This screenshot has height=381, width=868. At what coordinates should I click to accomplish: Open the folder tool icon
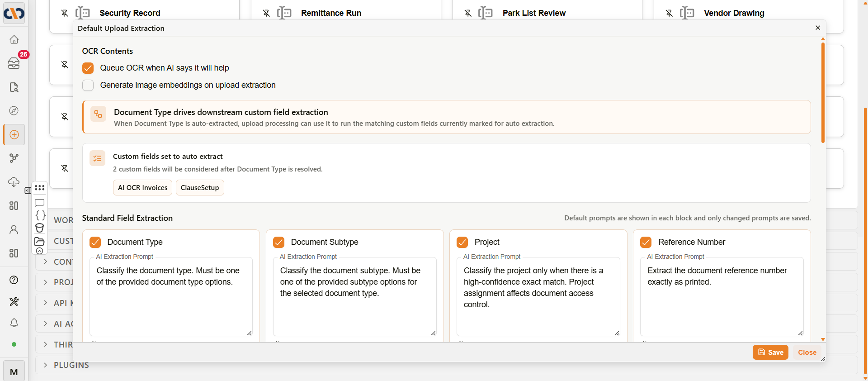40,241
